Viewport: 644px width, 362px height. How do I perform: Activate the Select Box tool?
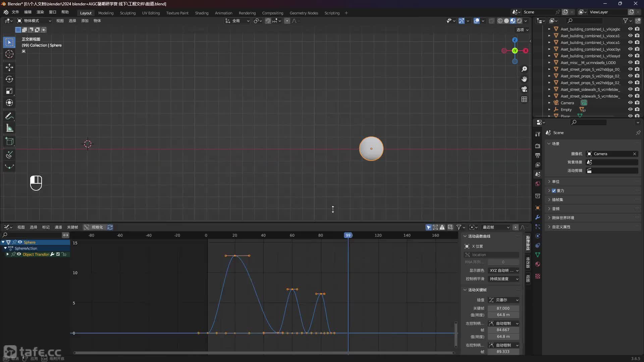coord(9,42)
